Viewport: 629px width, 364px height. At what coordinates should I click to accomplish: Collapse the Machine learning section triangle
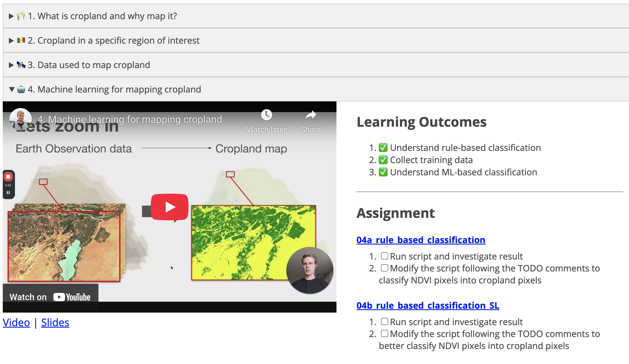coord(11,89)
